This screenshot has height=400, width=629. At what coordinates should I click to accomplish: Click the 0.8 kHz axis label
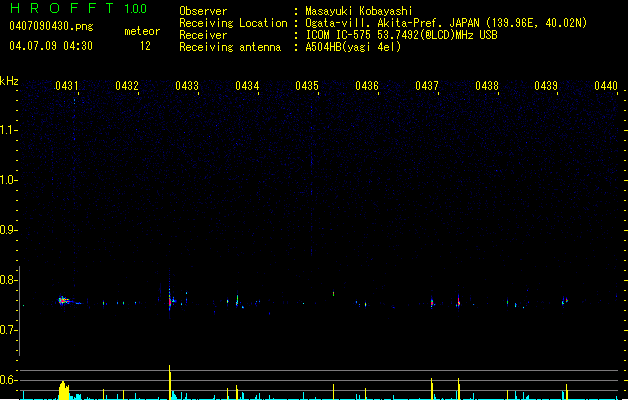[x=8, y=280]
